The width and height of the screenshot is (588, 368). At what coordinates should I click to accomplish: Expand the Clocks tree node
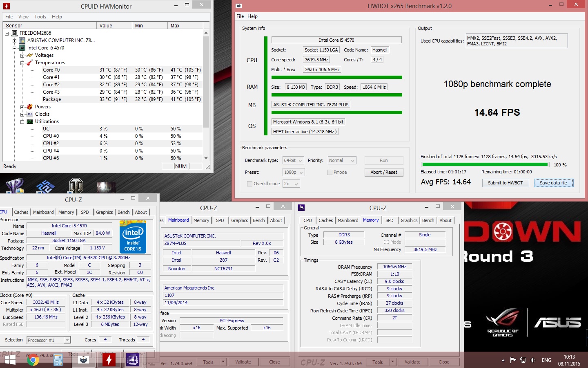[22, 114]
